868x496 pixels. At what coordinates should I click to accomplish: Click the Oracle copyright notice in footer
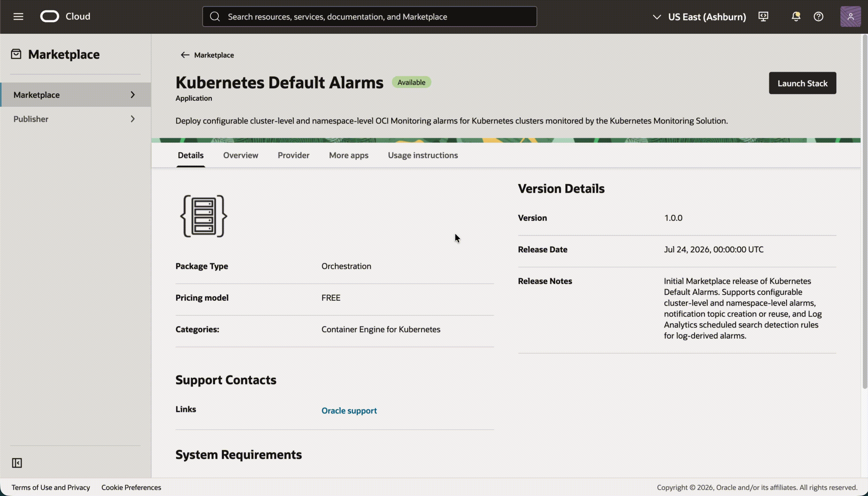click(757, 487)
